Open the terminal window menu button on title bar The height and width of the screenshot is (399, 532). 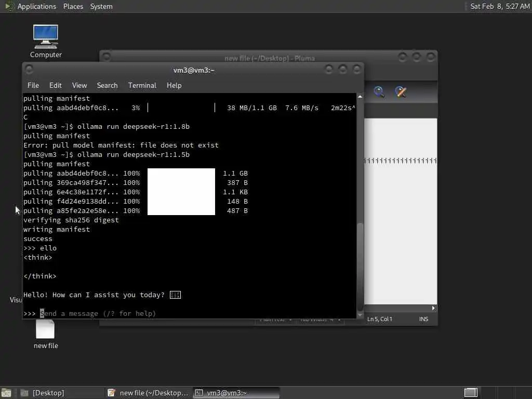click(29, 69)
